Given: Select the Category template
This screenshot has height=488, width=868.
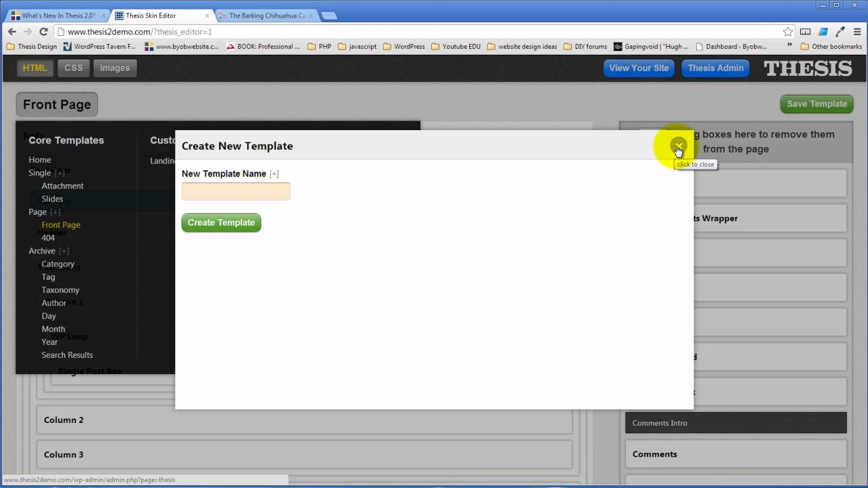Looking at the screenshot, I should click(58, 264).
